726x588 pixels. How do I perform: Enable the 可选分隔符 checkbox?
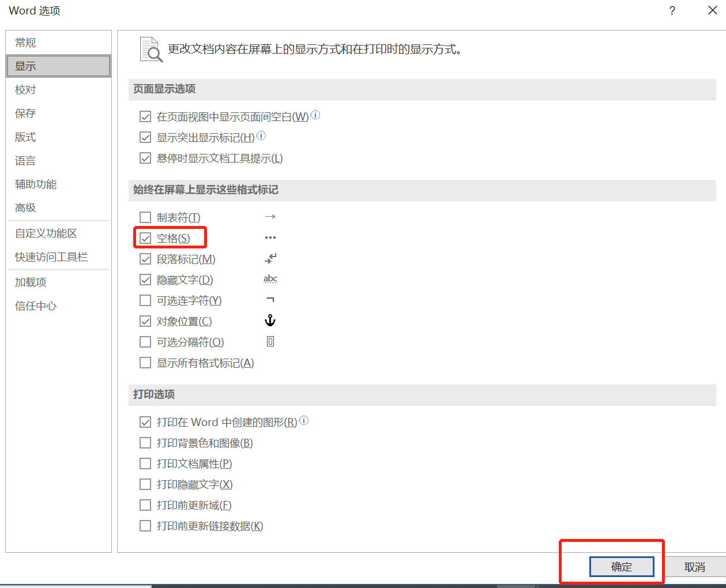tap(145, 342)
